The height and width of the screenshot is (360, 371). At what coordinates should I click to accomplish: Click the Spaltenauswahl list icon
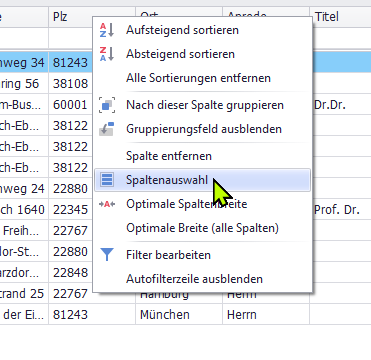[x=107, y=180]
